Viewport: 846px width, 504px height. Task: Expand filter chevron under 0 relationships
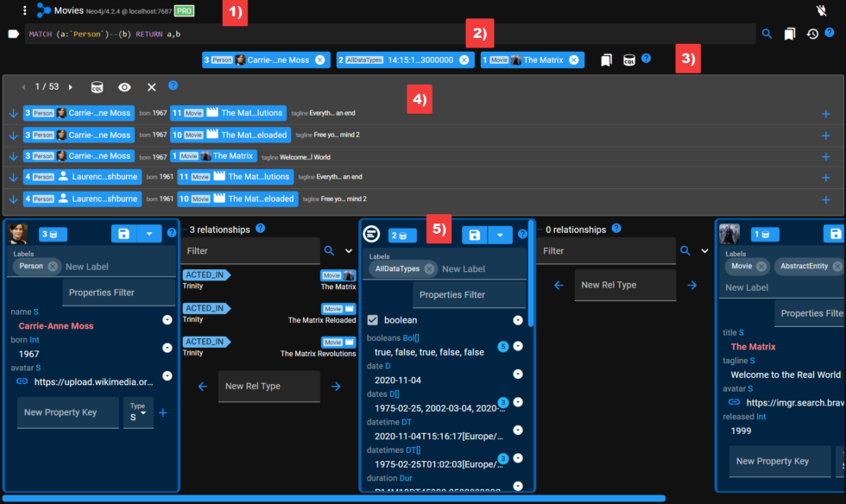704,251
